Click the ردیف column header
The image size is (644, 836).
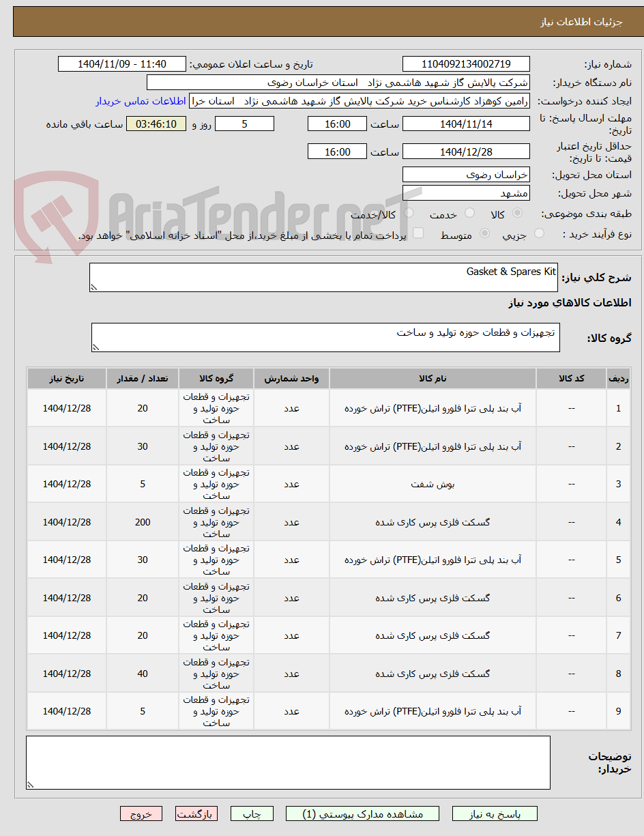pos(618,379)
